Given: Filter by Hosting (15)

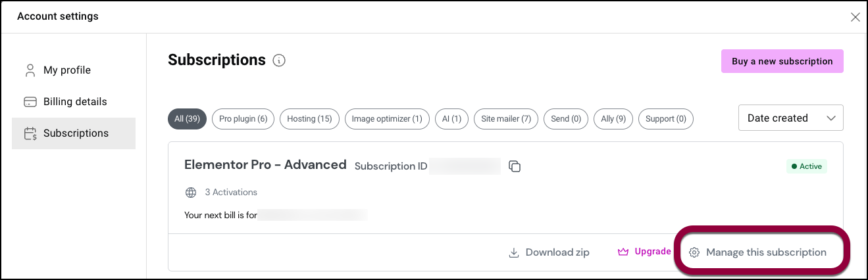Looking at the screenshot, I should click(x=309, y=119).
